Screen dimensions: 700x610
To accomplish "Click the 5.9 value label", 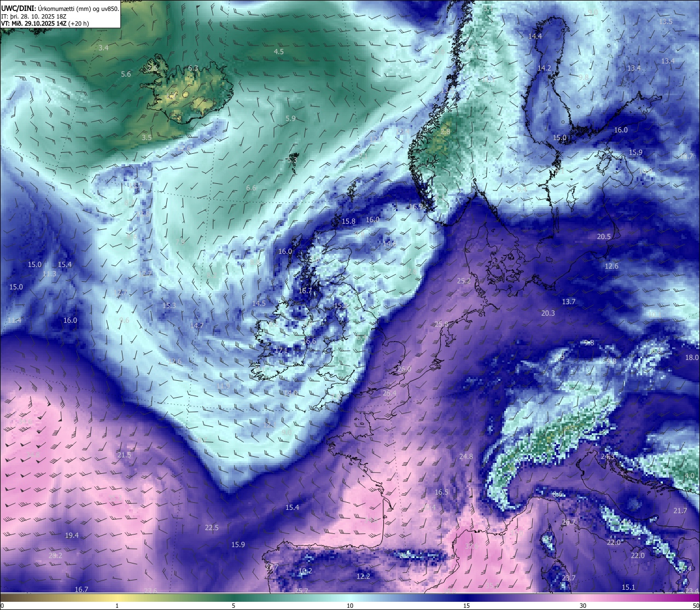I will pyautogui.click(x=290, y=118).
